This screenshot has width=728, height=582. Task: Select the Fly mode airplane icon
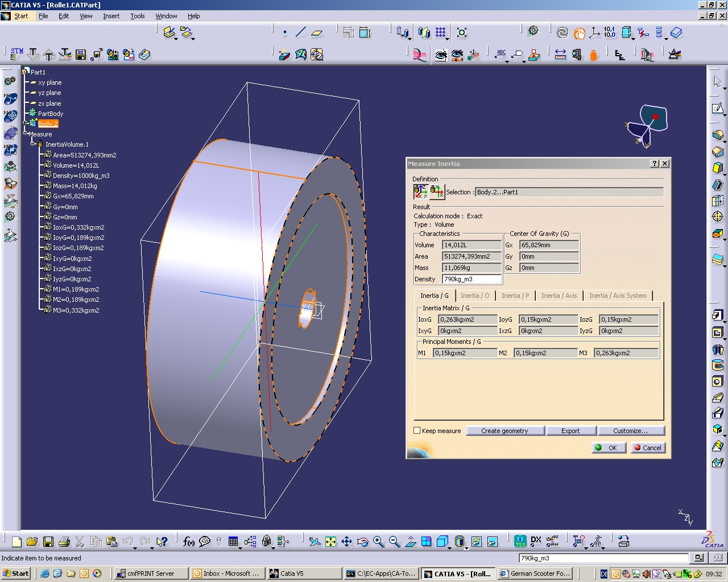click(315, 542)
